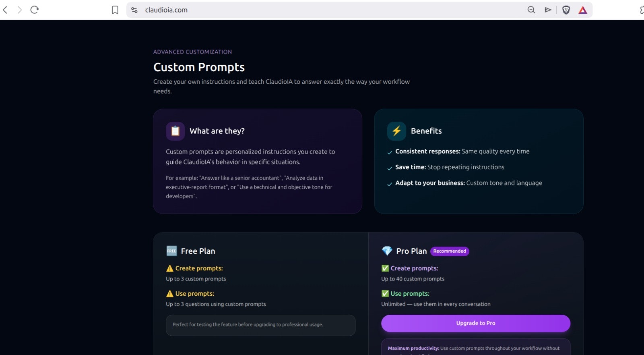Click the Recommended badge on Pro Plan

pos(450,251)
